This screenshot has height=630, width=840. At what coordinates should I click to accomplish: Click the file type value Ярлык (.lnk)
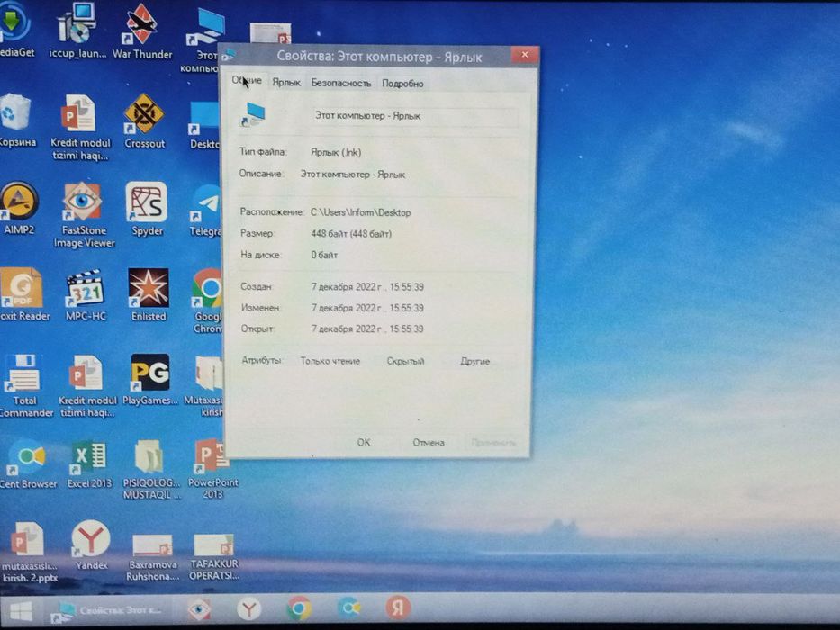tap(336, 153)
